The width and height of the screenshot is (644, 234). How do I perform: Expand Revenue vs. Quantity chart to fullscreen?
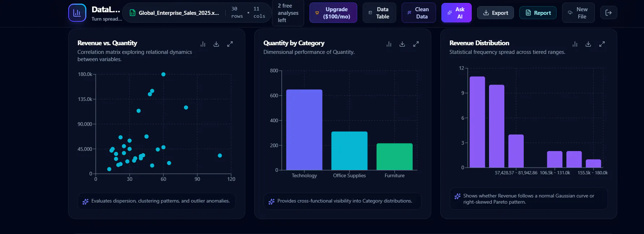(230, 44)
